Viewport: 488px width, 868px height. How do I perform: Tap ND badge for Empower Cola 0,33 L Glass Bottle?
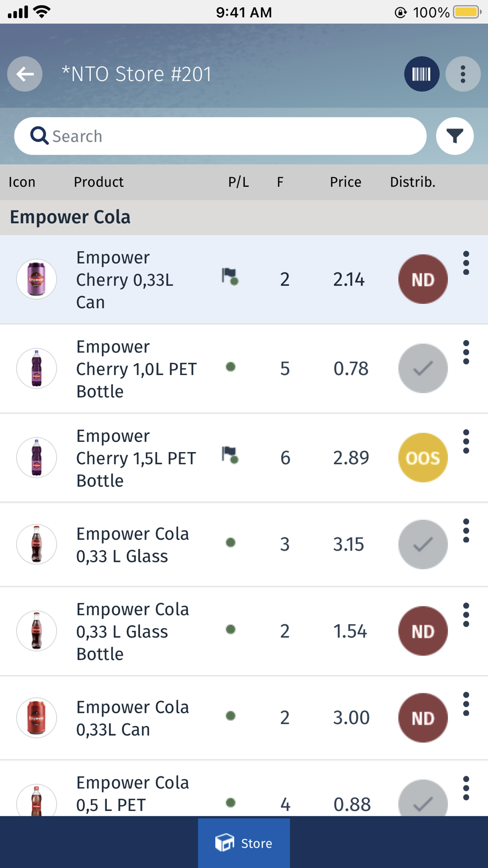point(423,631)
